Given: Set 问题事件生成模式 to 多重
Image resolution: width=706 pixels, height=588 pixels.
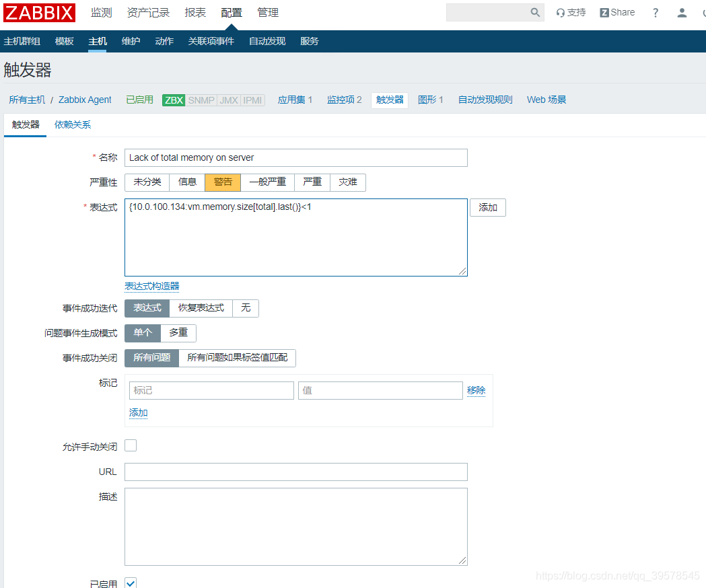Looking at the screenshot, I should 178,333.
